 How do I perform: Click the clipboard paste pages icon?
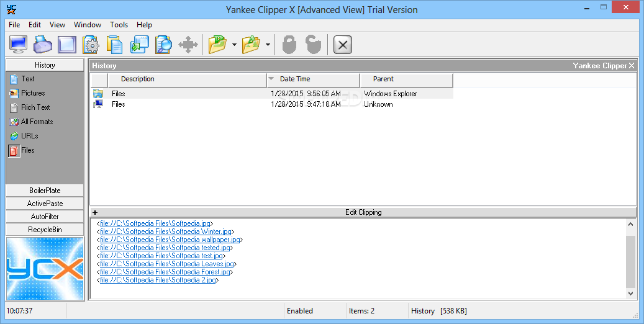point(115,44)
